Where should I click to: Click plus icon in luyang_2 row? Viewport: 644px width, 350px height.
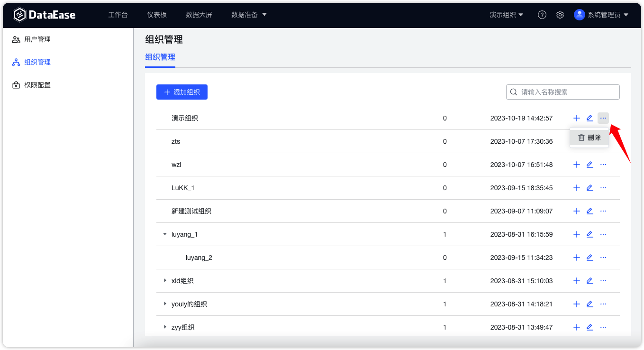[577, 258]
